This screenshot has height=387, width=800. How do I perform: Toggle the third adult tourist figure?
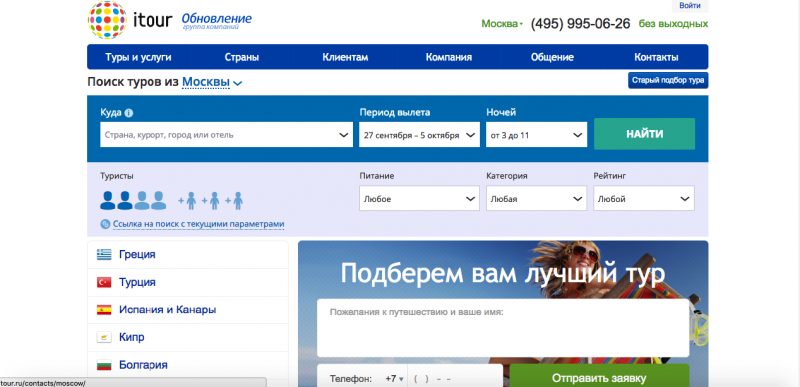tap(142, 200)
